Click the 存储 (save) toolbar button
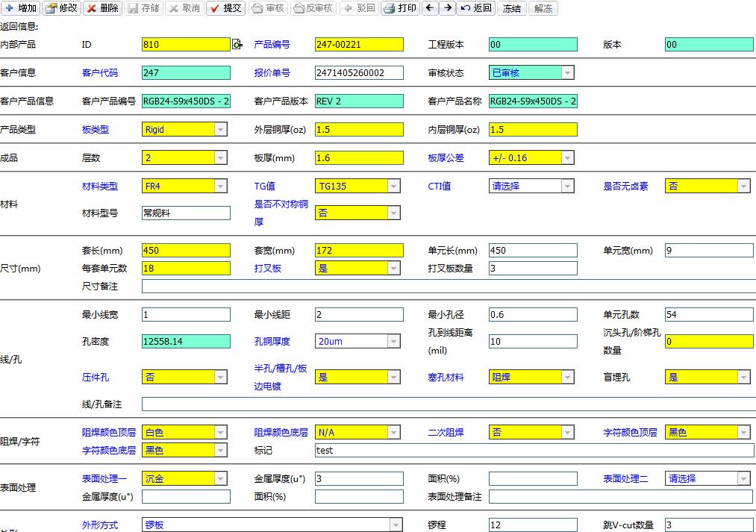756x532 pixels. point(144,8)
